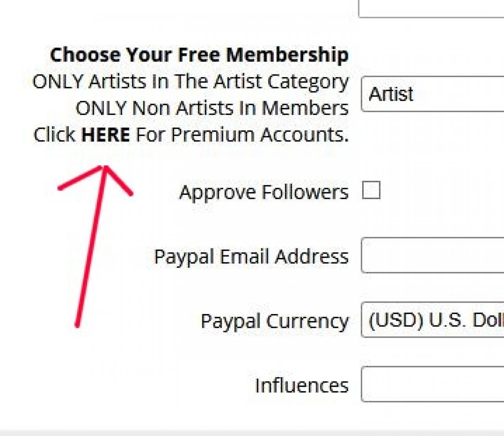Click the word Click before HERE
Image resolution: width=504 pixels, height=436 pixels.
tap(54, 135)
